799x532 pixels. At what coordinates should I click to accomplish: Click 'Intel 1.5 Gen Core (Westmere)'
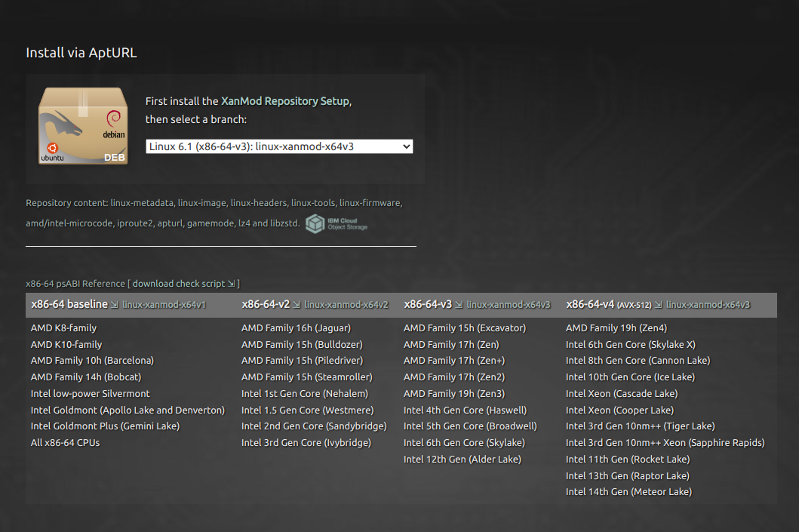pyautogui.click(x=308, y=411)
